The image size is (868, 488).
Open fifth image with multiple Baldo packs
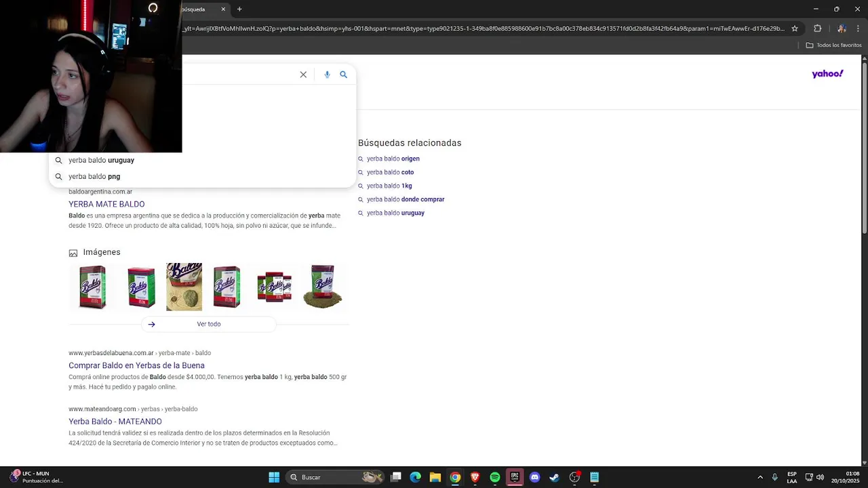coord(275,287)
